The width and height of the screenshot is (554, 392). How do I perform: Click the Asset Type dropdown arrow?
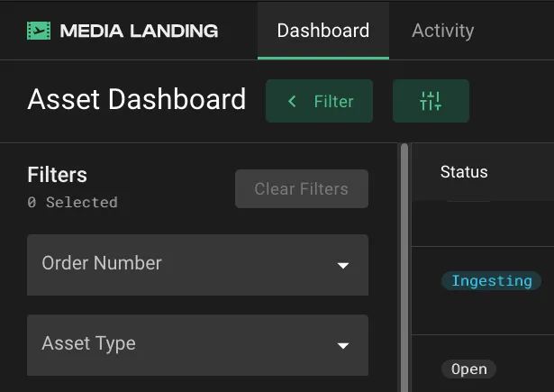click(342, 346)
